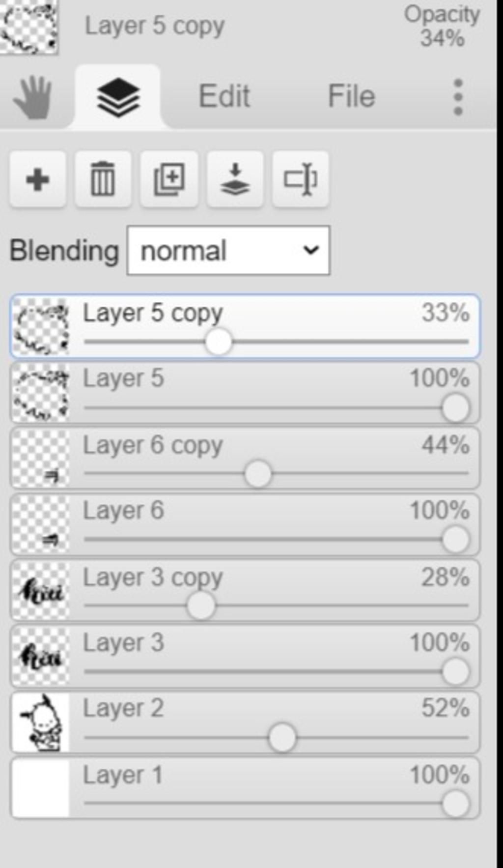Viewport: 503px width, 868px height.
Task: Open the Edit tab
Action: 224,96
